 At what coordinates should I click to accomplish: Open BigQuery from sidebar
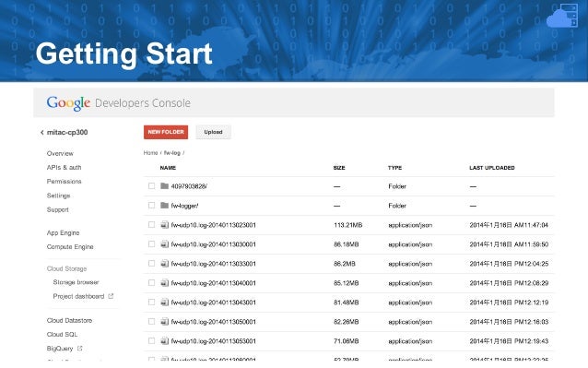click(60, 349)
